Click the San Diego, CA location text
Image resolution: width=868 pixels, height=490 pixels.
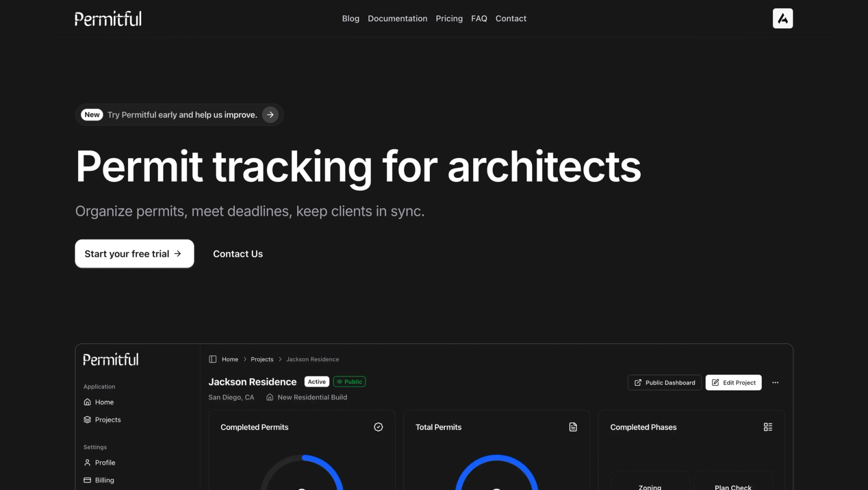click(x=231, y=397)
